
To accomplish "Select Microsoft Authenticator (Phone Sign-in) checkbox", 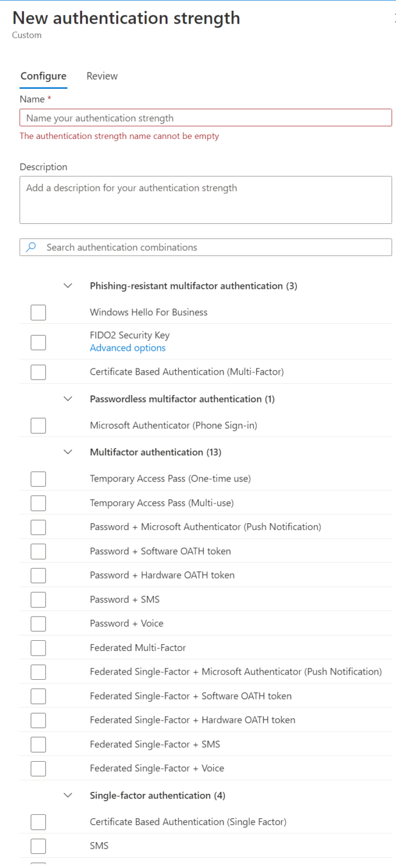I will [38, 426].
